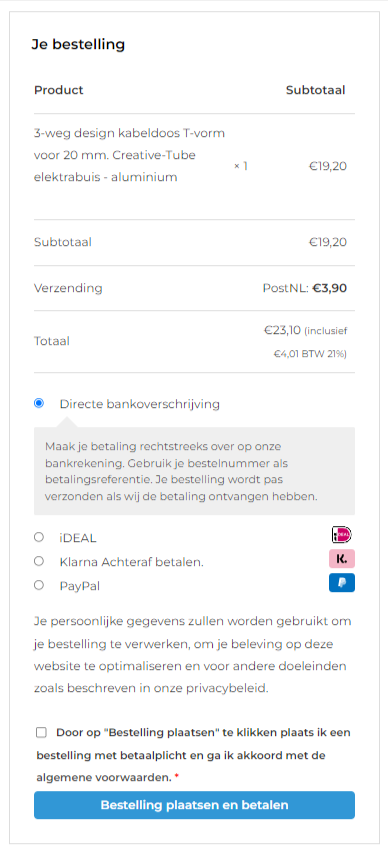Select Klarna Achteraf betalen radio option
388x847 pixels.
click(39, 561)
